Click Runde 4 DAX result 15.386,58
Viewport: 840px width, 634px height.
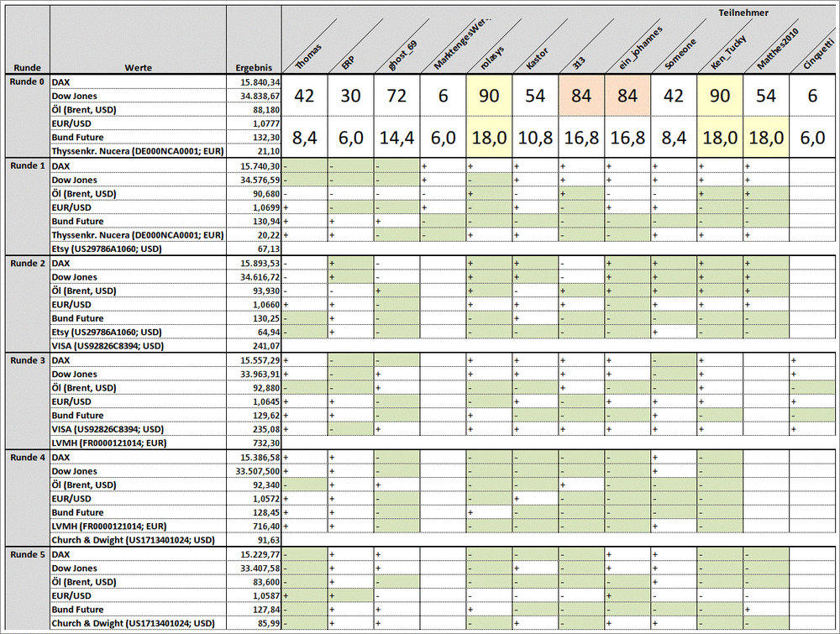click(254, 458)
